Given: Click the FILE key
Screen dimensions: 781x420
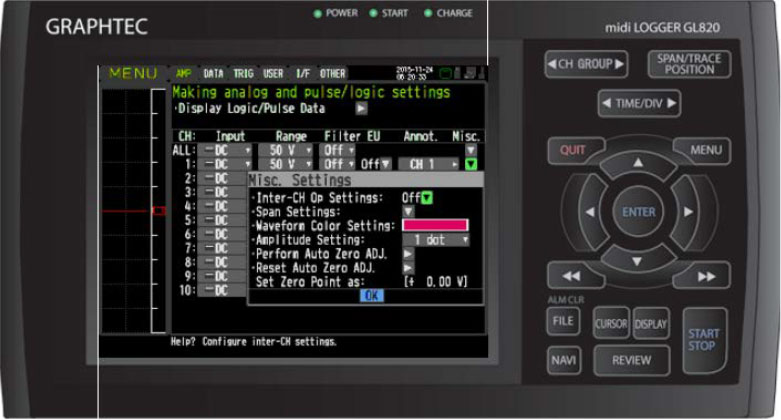Looking at the screenshot, I should (x=563, y=321).
